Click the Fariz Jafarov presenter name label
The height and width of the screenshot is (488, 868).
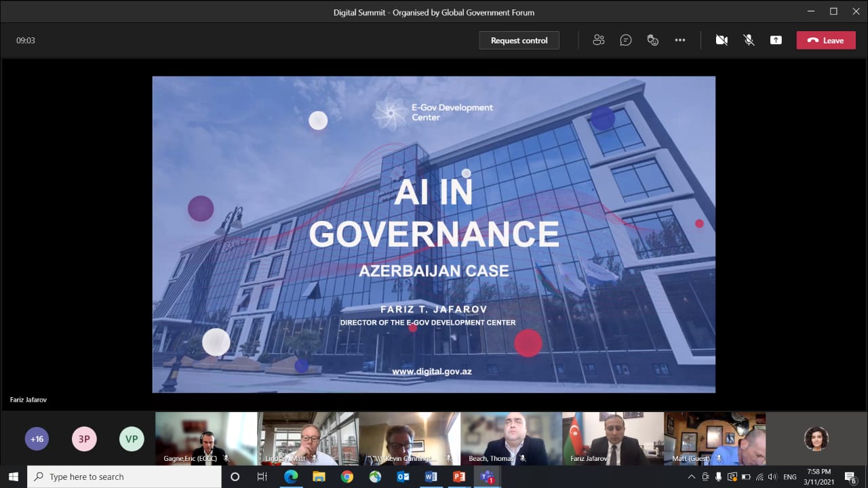pyautogui.click(x=28, y=400)
